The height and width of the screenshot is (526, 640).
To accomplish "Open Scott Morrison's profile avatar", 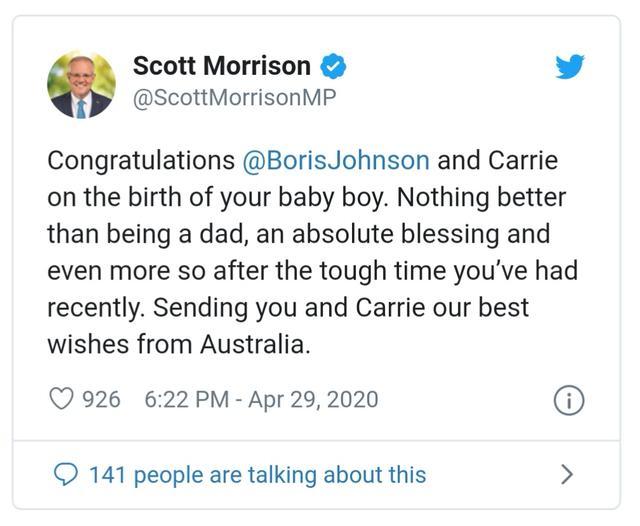I will point(82,84).
